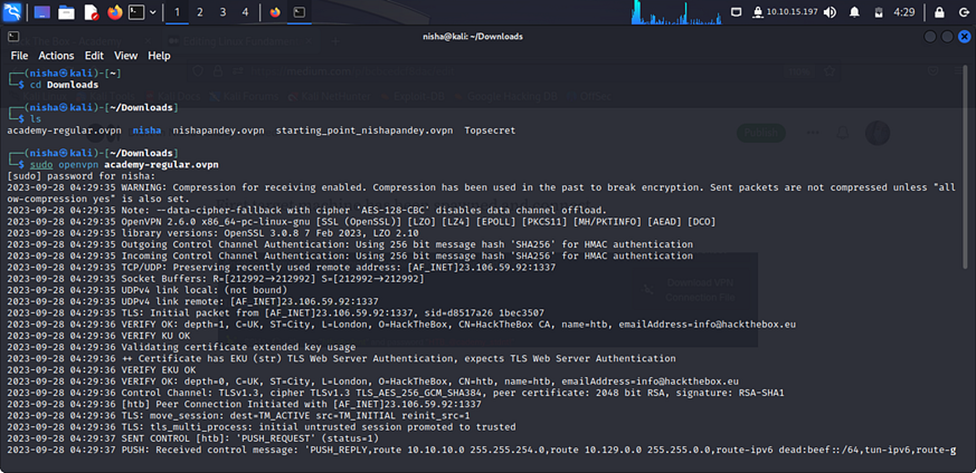This screenshot has width=976, height=473.
Task: Click the 'VERIFY EKU OK' log line
Action: coord(101,370)
